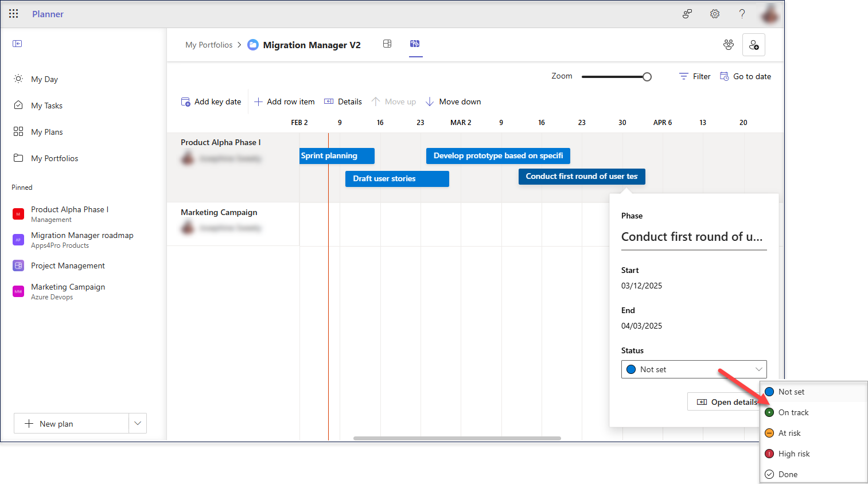Select the High risk status option
The width and height of the screenshot is (868, 484).
coord(795,454)
